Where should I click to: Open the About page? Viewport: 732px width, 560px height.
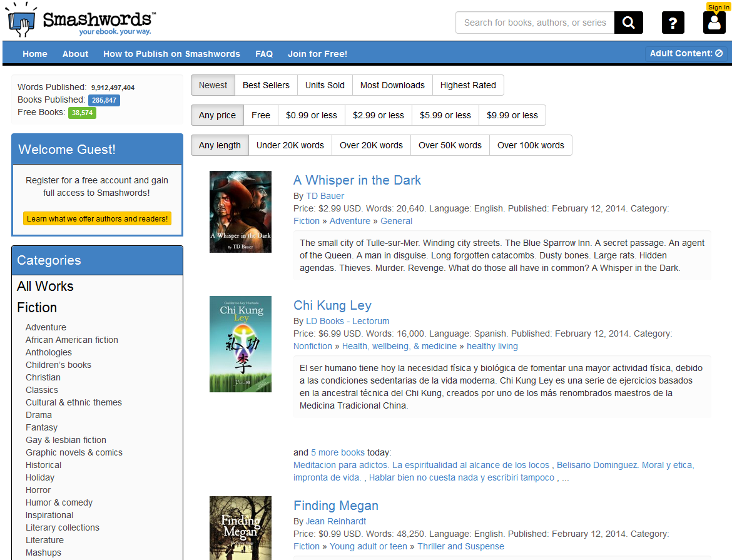[x=75, y=54]
